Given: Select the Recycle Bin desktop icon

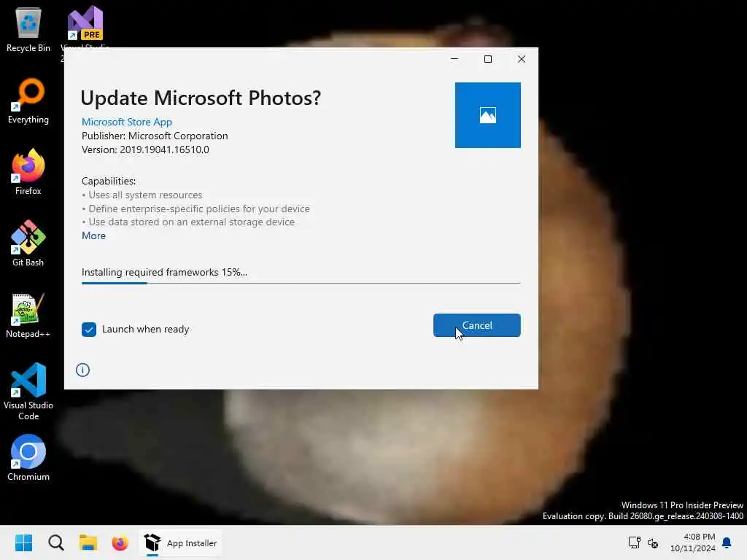Looking at the screenshot, I should 28,31.
